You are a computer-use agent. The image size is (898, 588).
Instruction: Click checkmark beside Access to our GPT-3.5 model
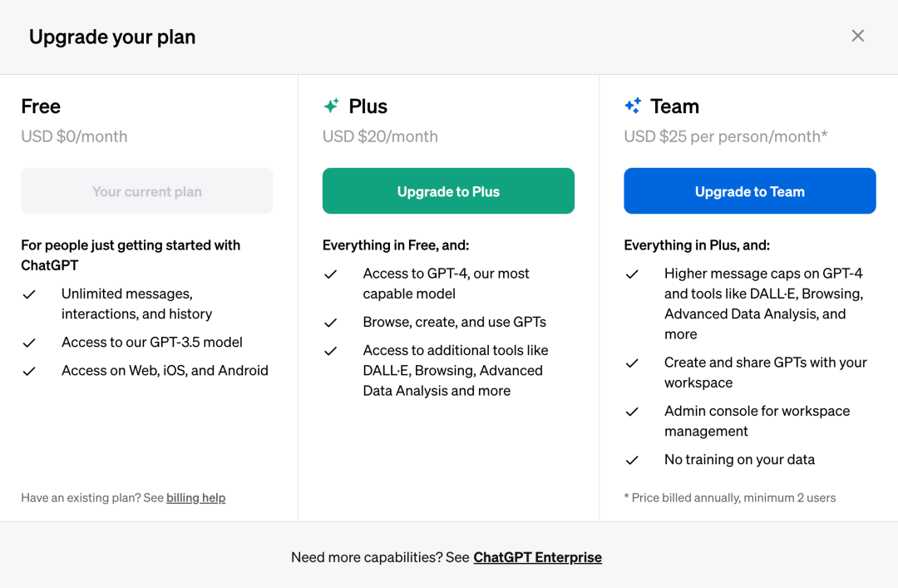(x=29, y=343)
